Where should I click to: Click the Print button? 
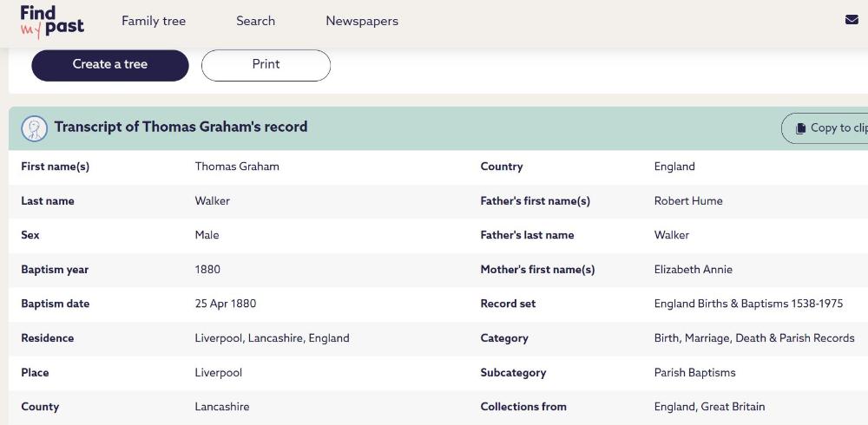click(x=266, y=65)
